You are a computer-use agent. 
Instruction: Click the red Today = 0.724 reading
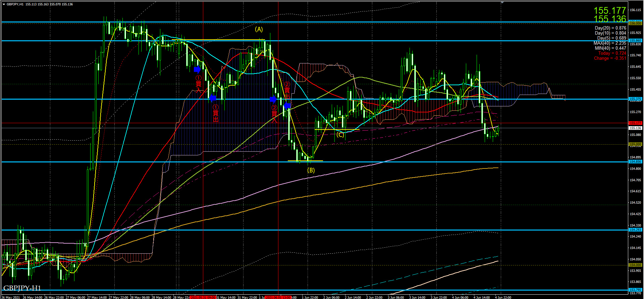tap(612, 53)
